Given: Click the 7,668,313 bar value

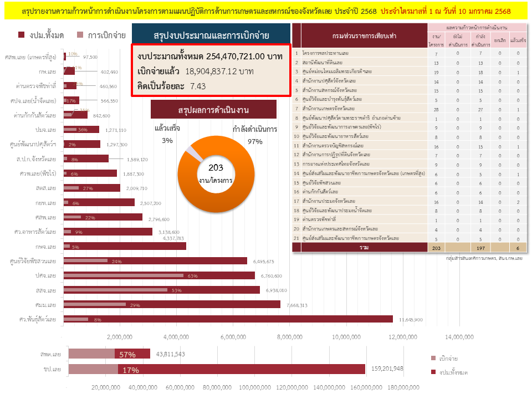Looking at the screenshot, I should pyautogui.click(x=297, y=305).
